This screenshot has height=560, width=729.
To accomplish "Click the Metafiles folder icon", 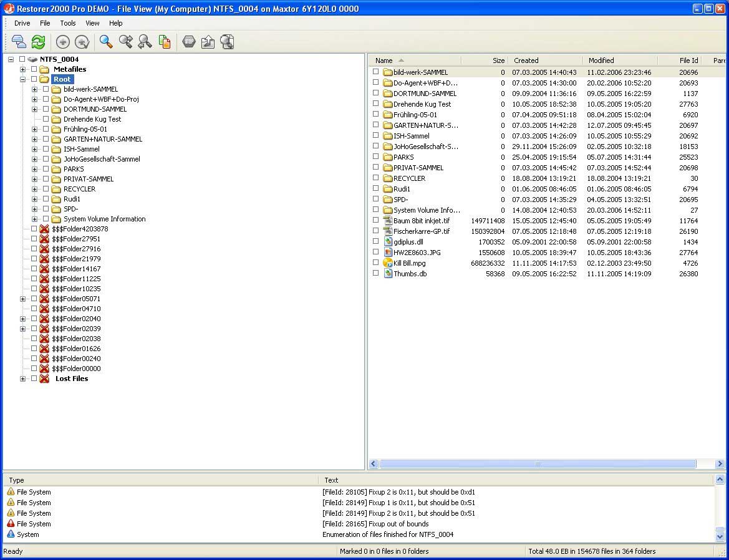I will (x=44, y=69).
